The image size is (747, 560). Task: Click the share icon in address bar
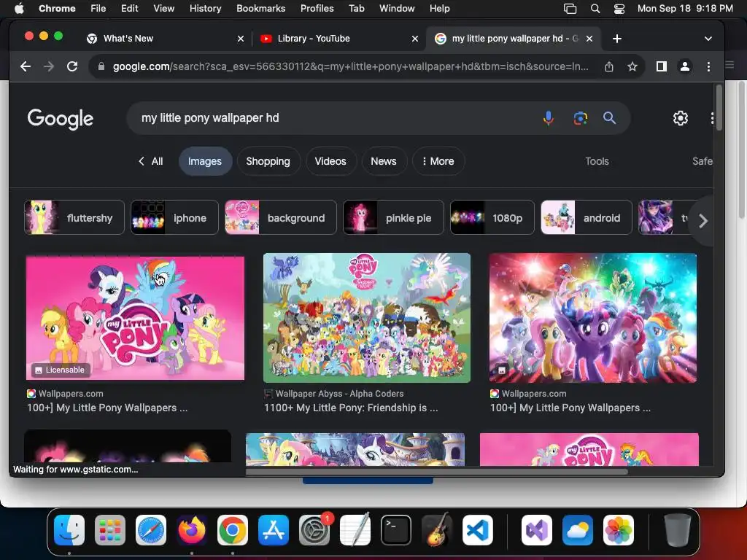[609, 66]
